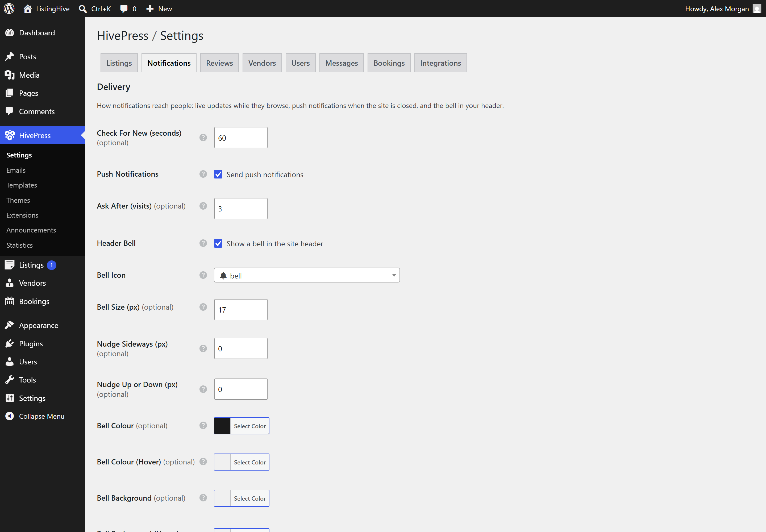
Task: Open the comments bubble icon in admin bar
Action: tap(124, 9)
